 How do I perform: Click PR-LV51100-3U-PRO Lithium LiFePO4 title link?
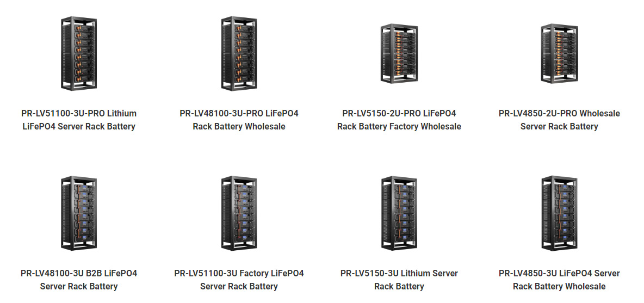point(79,120)
